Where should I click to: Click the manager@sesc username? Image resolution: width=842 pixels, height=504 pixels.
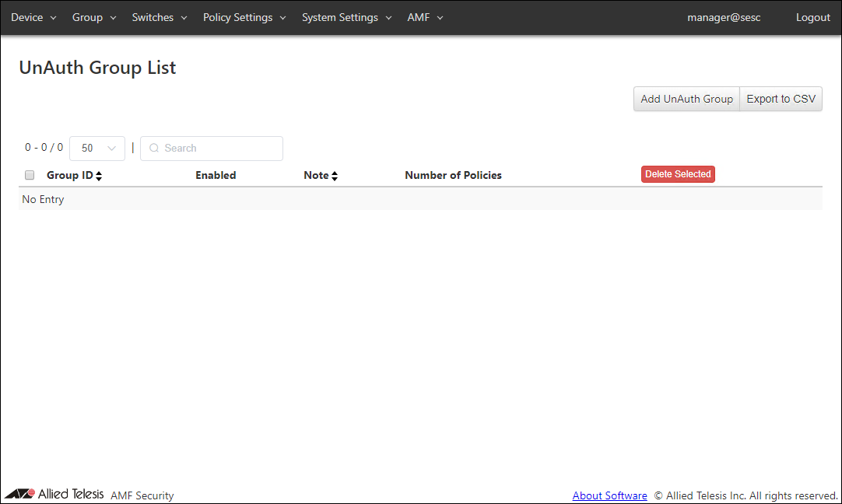coord(724,17)
